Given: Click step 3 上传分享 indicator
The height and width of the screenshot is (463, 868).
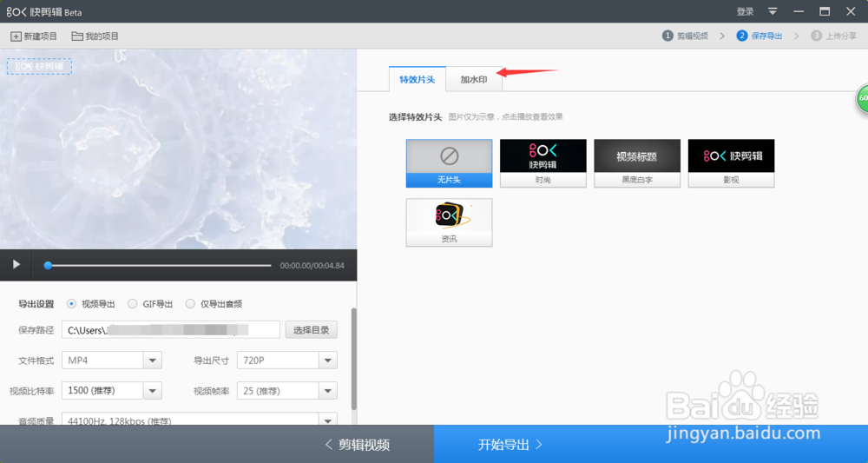Looking at the screenshot, I should coord(833,36).
